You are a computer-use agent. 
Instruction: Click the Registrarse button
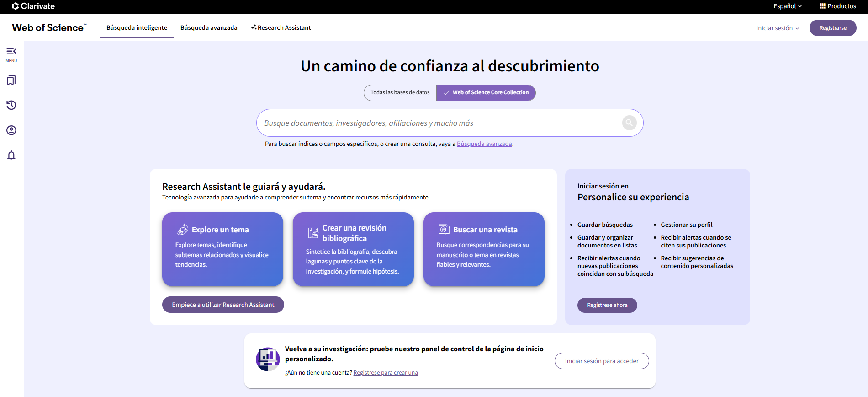point(833,28)
